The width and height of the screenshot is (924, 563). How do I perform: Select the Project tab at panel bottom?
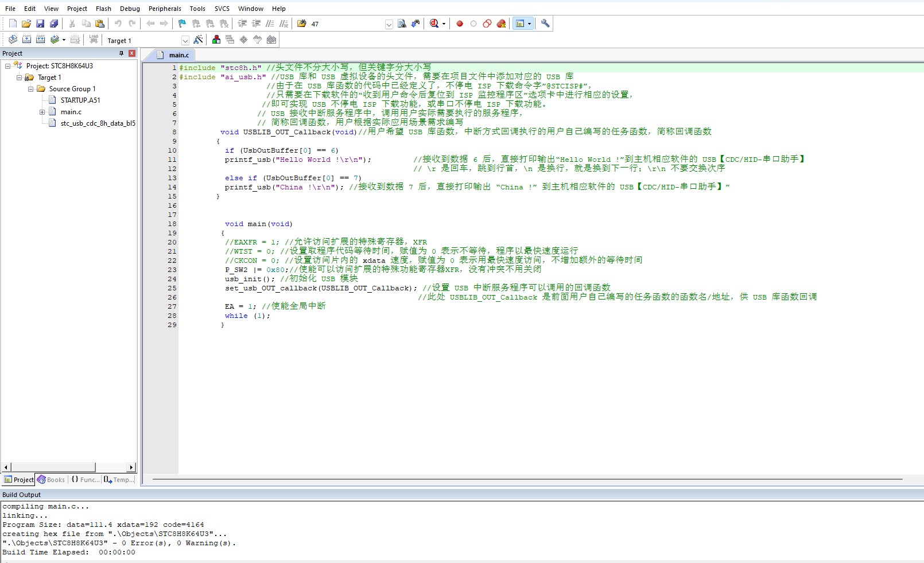(19, 480)
